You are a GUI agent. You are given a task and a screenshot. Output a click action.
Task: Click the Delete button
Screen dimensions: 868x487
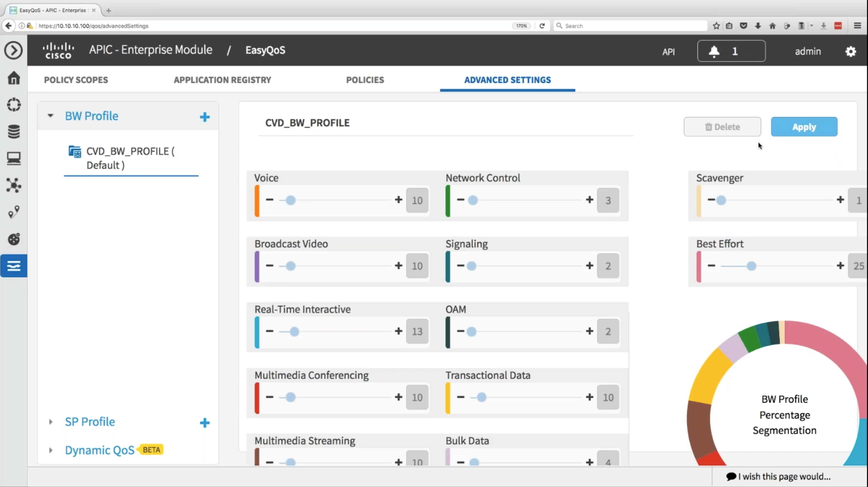(722, 127)
